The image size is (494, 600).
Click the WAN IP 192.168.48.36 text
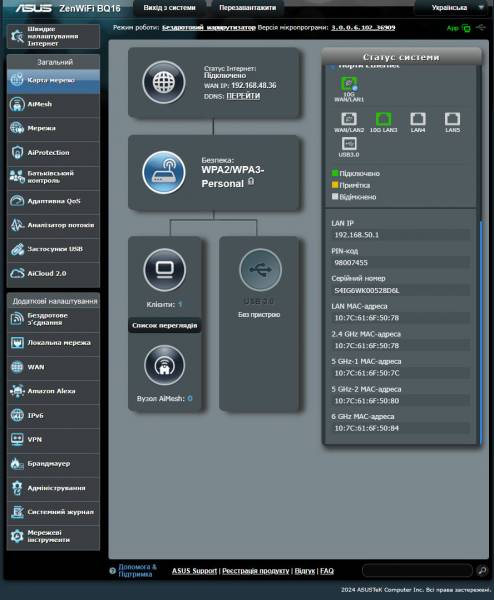(253, 85)
